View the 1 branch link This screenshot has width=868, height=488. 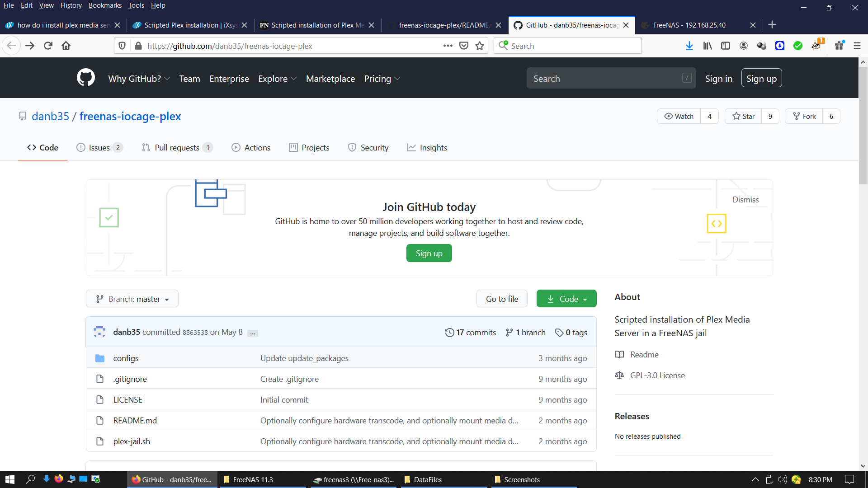pyautogui.click(x=526, y=333)
